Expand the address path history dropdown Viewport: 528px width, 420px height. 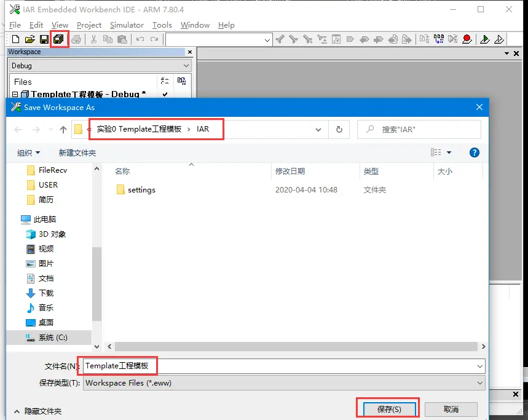click(318, 130)
